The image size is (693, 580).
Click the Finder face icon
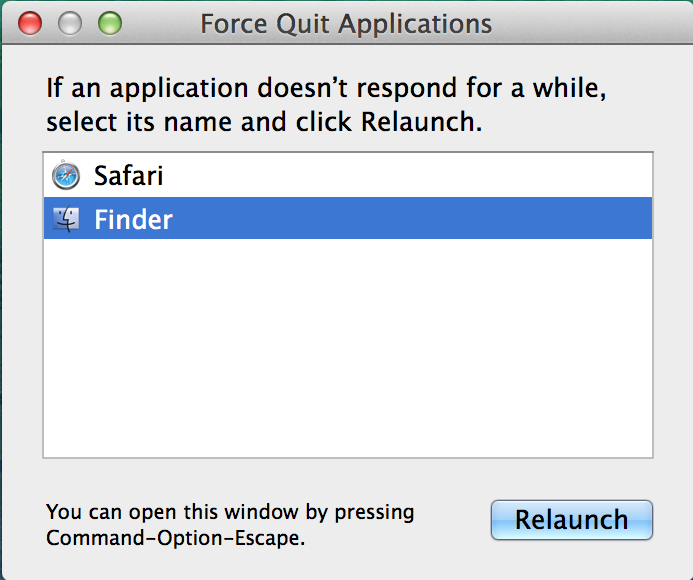[66, 218]
